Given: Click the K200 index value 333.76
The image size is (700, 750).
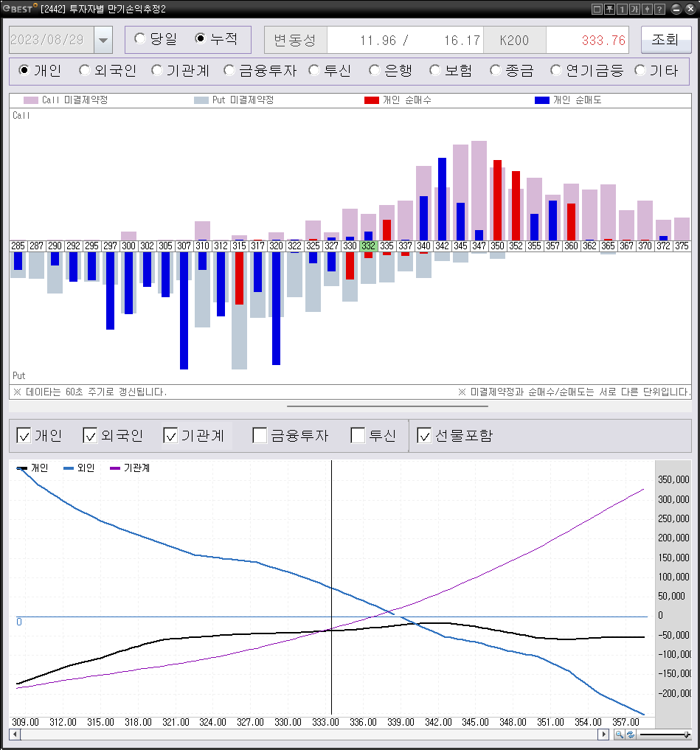Looking at the screenshot, I should (604, 40).
